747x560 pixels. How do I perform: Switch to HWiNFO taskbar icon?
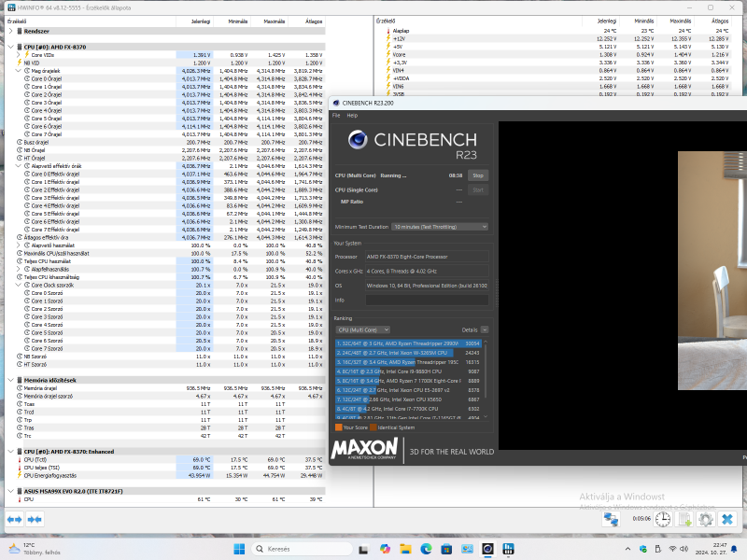[x=508, y=549]
